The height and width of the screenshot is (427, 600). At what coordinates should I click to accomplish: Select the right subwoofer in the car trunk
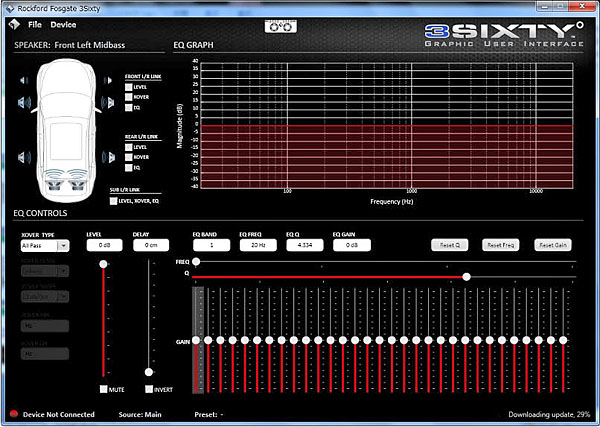tap(78, 181)
